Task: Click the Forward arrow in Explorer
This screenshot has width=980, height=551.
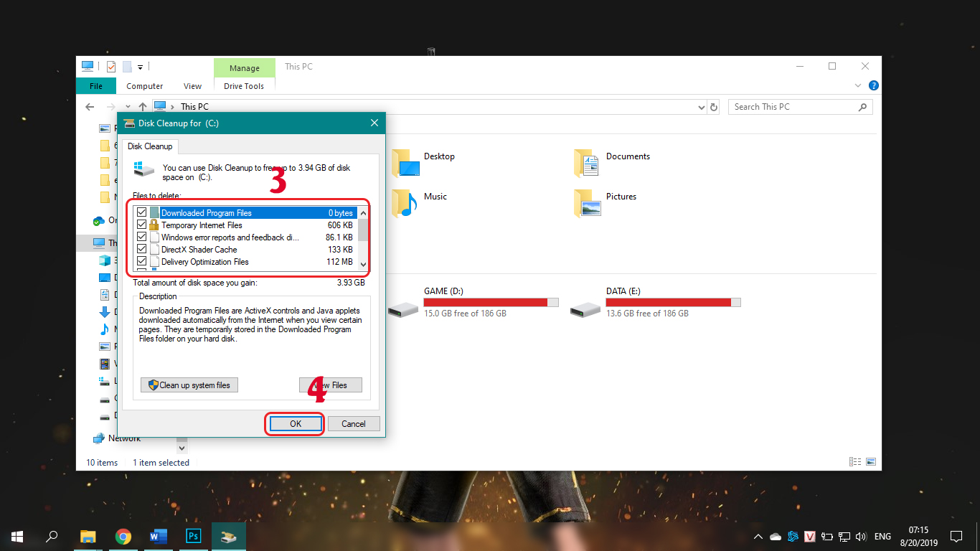Action: [x=110, y=107]
